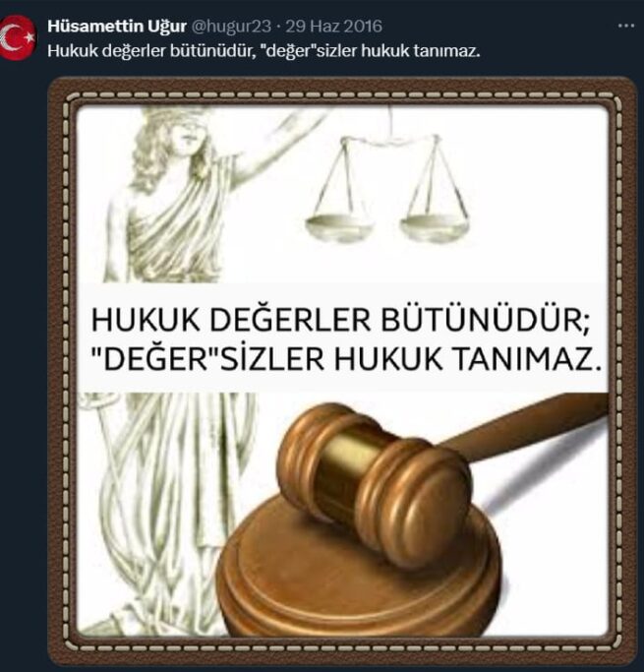Image resolution: width=644 pixels, height=672 pixels.
Task: Click the left pan of the scales
Action: pos(339,225)
